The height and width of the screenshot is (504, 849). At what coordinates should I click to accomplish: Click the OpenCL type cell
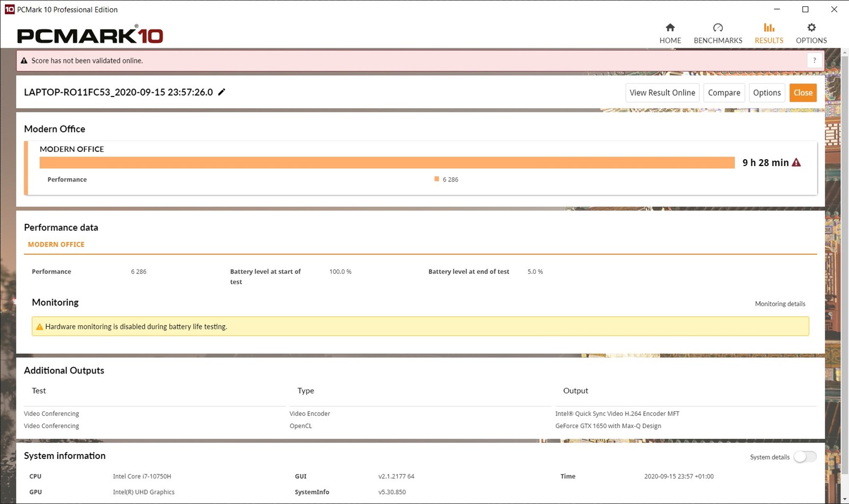pos(301,426)
